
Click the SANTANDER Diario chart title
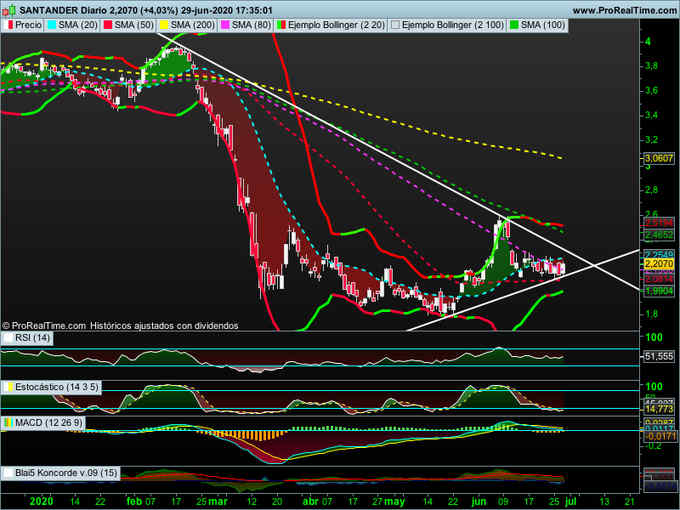pyautogui.click(x=146, y=10)
